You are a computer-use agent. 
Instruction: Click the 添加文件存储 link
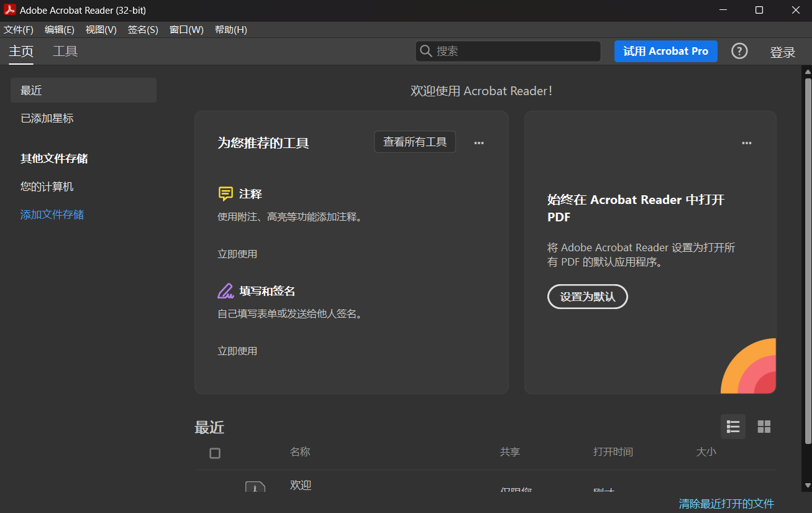pos(52,215)
